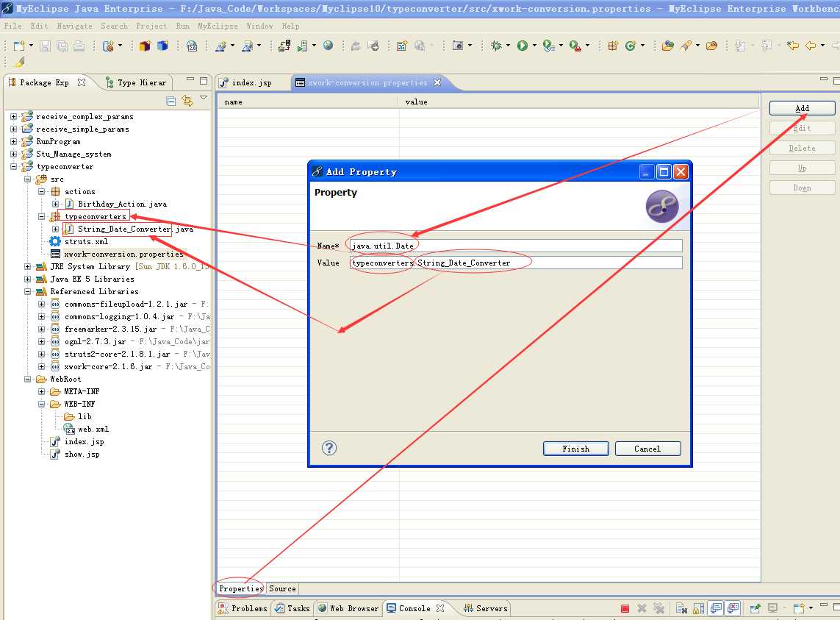Click the Run with toolbox external tools icon
The image size is (840, 620).
coord(575,46)
